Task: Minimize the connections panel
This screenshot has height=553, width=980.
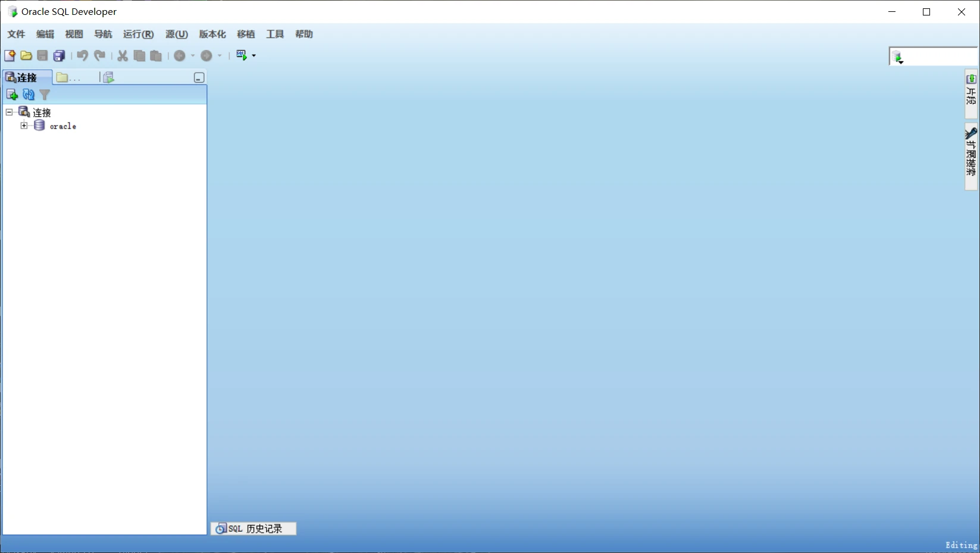Action: tap(199, 77)
